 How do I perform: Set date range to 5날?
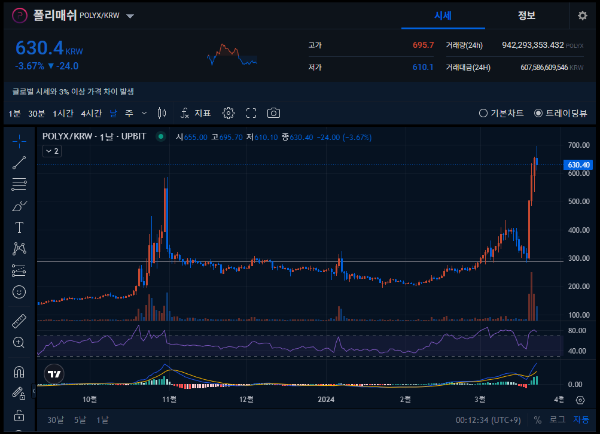click(x=80, y=420)
